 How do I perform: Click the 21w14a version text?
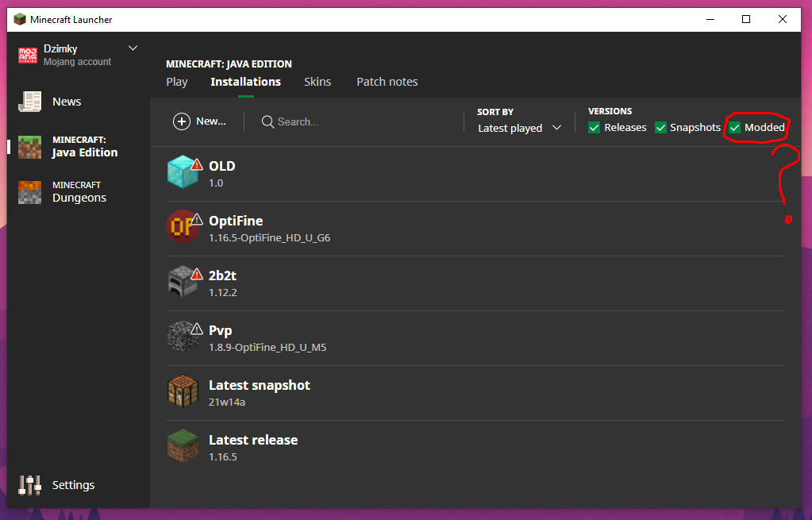click(227, 402)
